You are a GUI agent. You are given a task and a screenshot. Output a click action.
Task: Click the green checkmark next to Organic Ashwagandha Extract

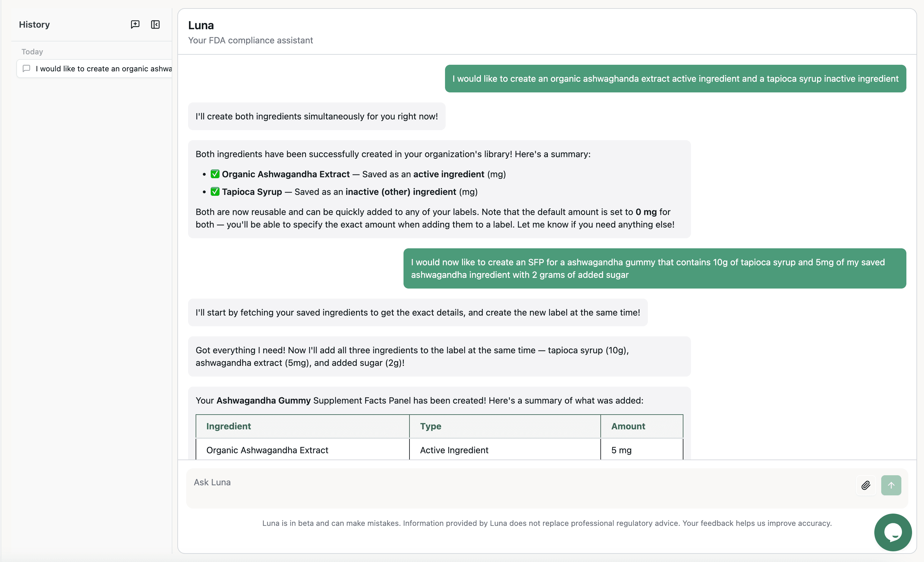pyautogui.click(x=215, y=174)
